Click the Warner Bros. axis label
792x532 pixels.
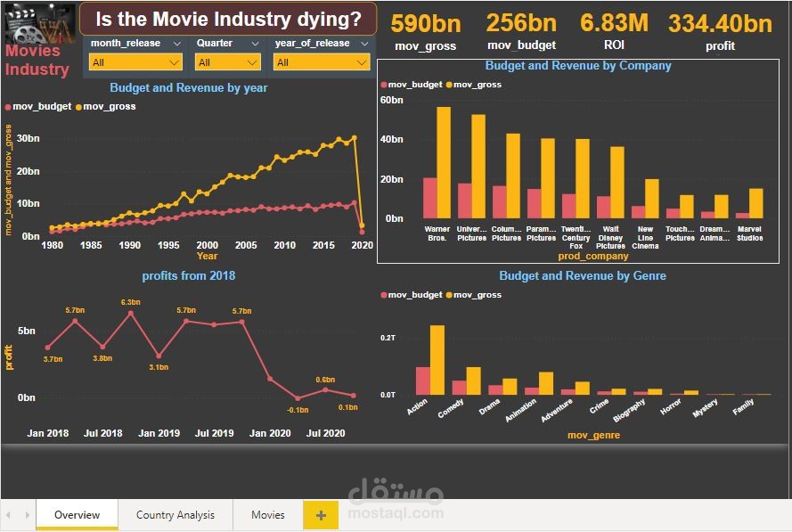(x=437, y=233)
